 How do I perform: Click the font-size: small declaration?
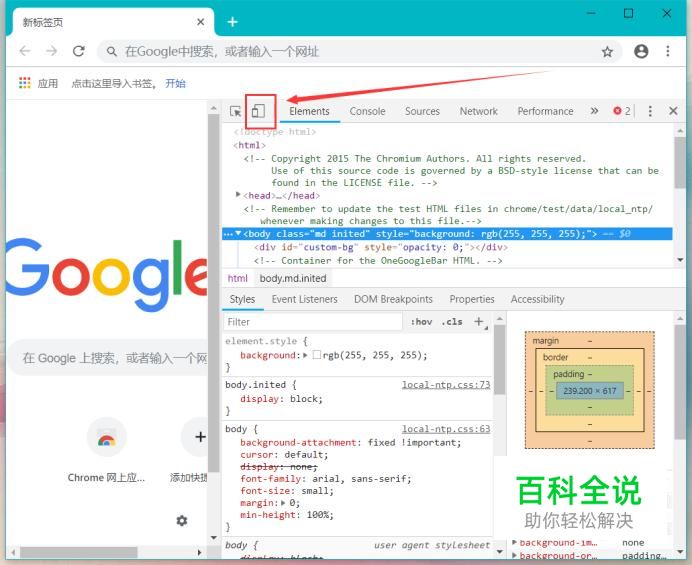(287, 491)
